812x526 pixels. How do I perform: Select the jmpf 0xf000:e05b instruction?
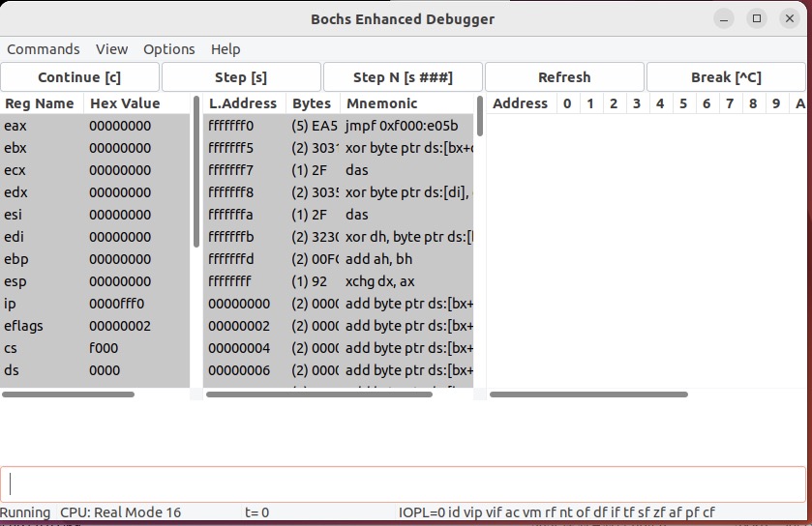click(338, 126)
